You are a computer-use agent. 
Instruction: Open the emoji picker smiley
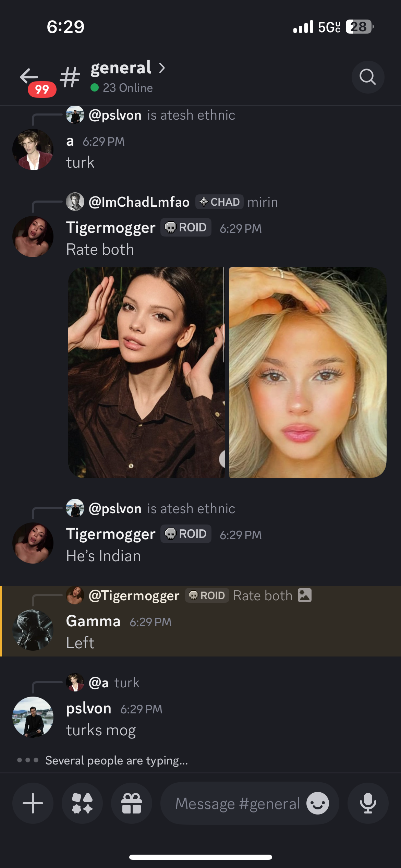318,803
